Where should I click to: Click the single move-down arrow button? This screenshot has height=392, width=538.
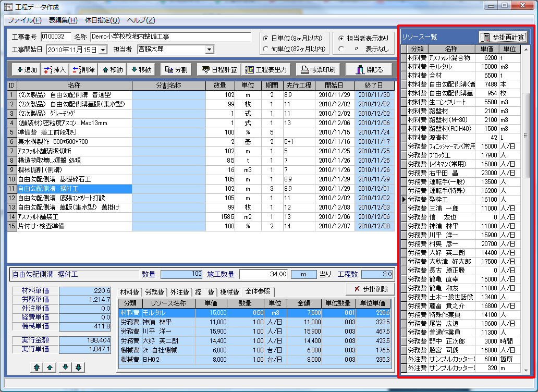[65, 367]
